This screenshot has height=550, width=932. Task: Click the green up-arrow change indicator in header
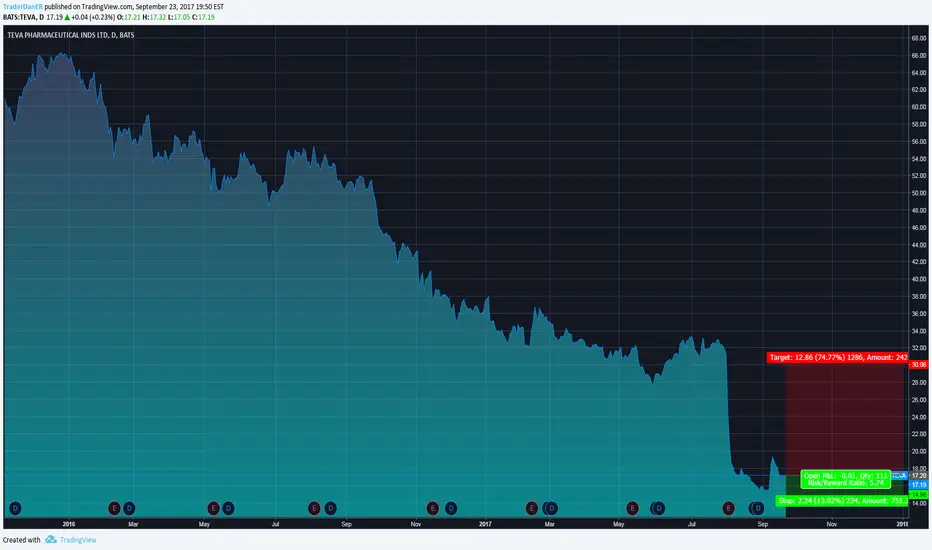pyautogui.click(x=67, y=17)
